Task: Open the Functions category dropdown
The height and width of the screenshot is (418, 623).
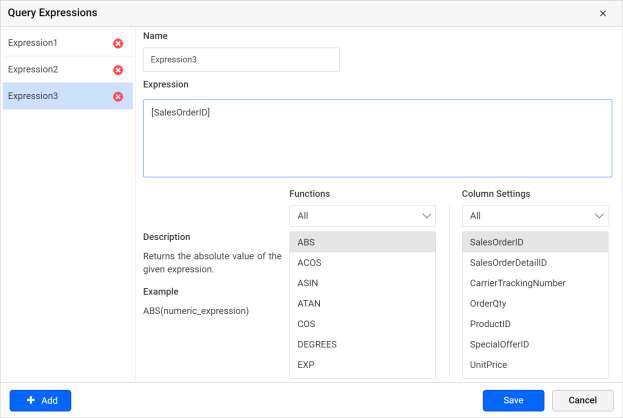Action: 362,216
